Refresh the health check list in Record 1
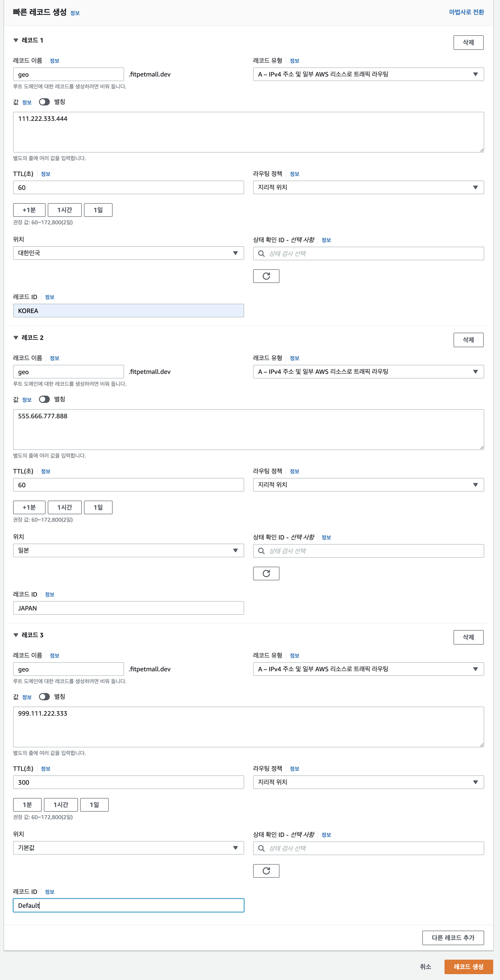The image size is (500, 980). (x=266, y=276)
